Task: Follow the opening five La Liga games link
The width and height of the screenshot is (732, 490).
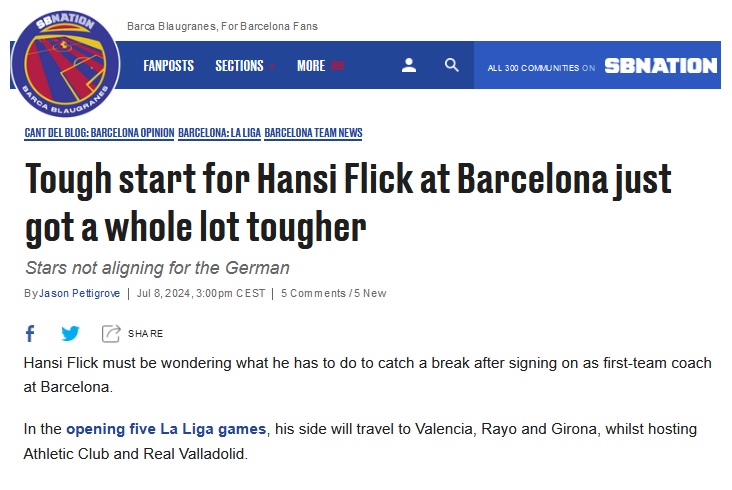Action: tap(166, 429)
